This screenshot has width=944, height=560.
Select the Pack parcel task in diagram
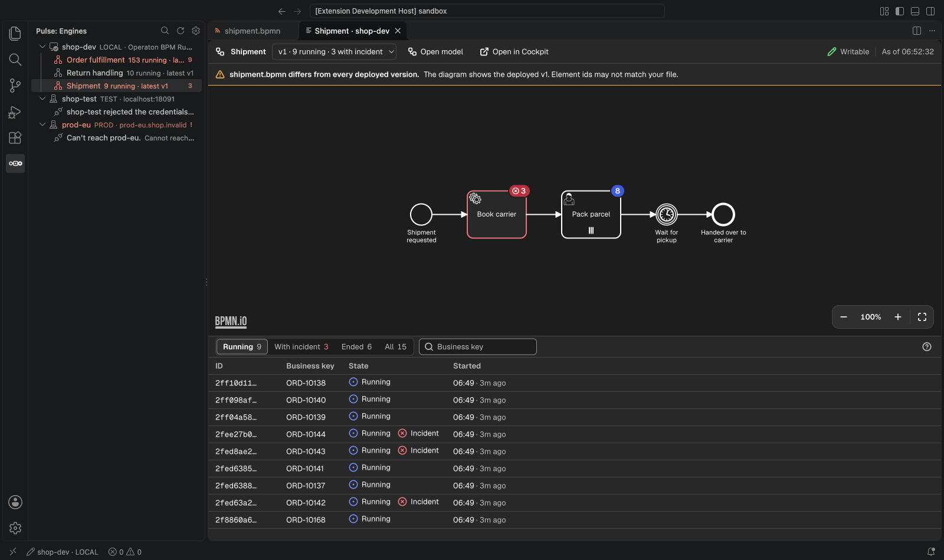(x=591, y=214)
